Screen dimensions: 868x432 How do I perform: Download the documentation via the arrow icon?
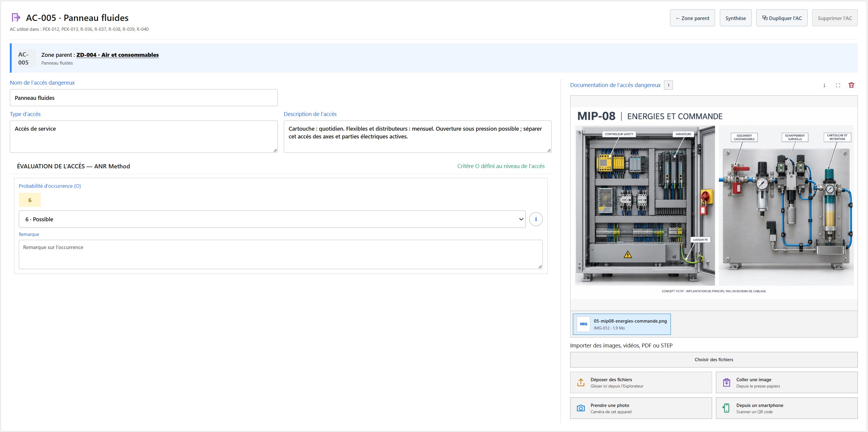pos(824,85)
